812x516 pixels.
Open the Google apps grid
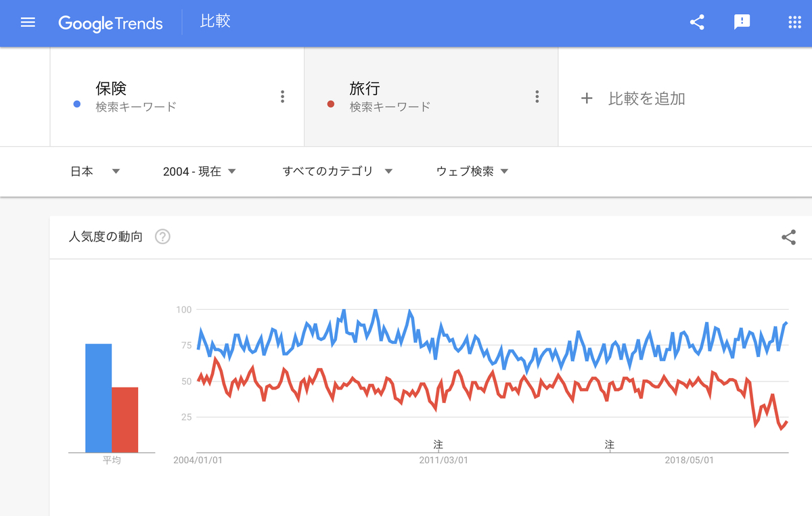click(793, 22)
